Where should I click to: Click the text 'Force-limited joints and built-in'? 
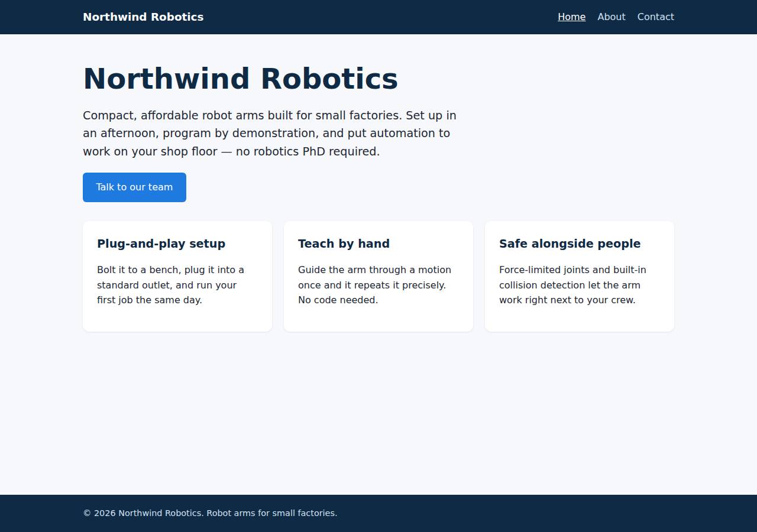pyautogui.click(x=572, y=270)
